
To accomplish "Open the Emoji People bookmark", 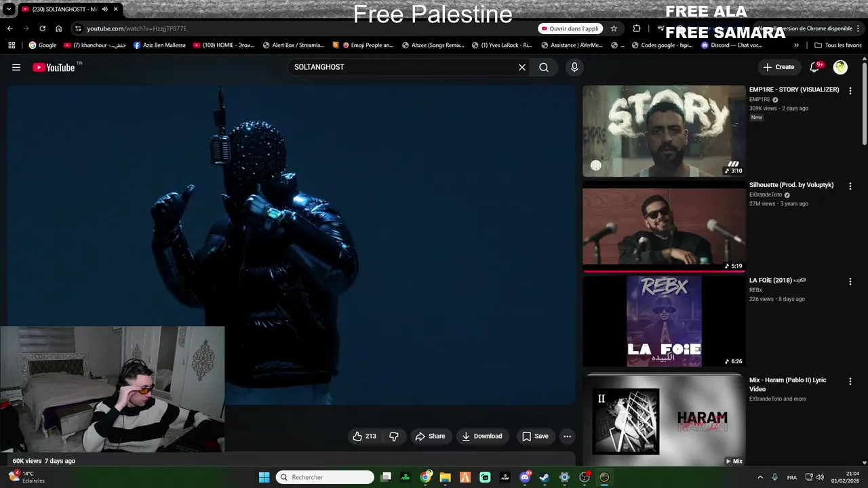I will (363, 45).
